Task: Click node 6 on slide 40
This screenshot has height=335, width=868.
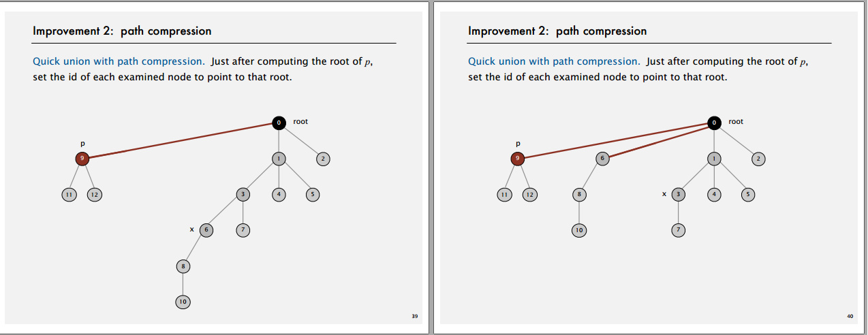Action: tap(602, 159)
